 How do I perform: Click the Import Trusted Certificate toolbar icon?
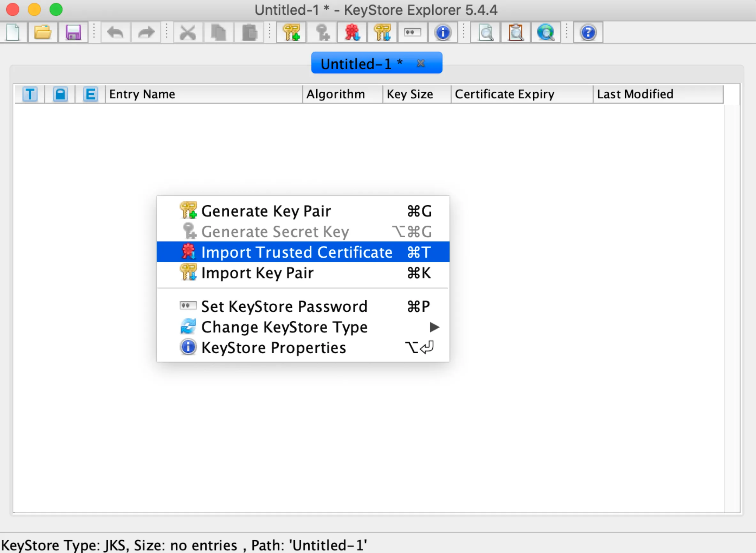(x=352, y=33)
